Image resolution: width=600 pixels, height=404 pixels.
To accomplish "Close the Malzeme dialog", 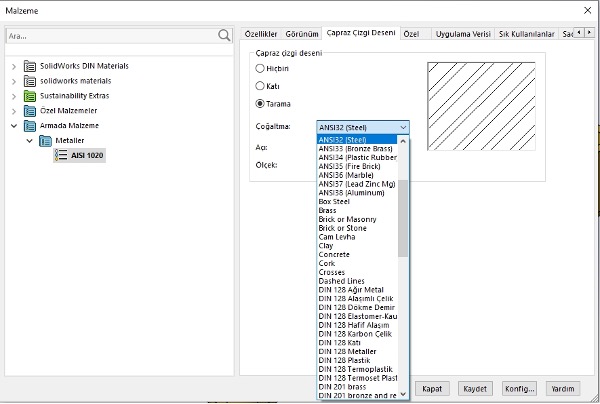I will [x=587, y=10].
